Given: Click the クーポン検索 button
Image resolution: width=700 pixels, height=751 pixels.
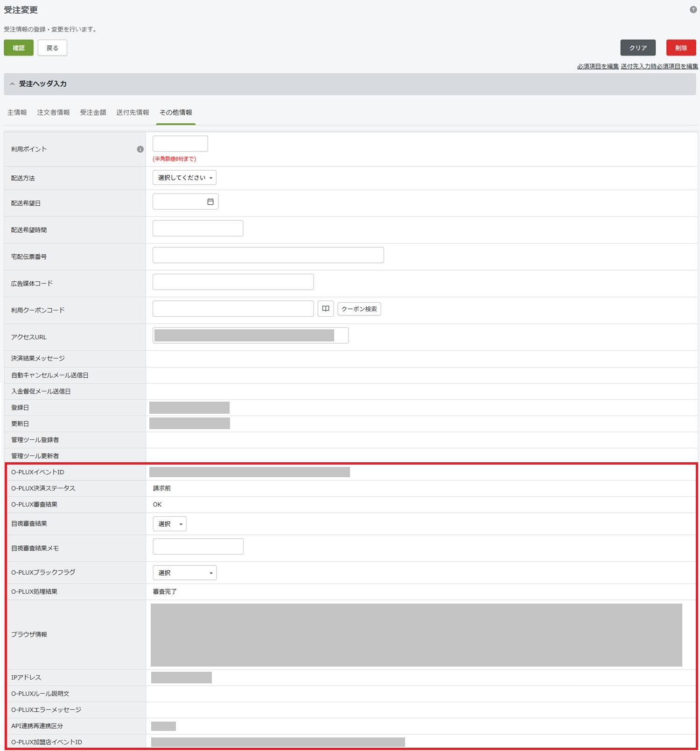Looking at the screenshot, I should [x=359, y=309].
